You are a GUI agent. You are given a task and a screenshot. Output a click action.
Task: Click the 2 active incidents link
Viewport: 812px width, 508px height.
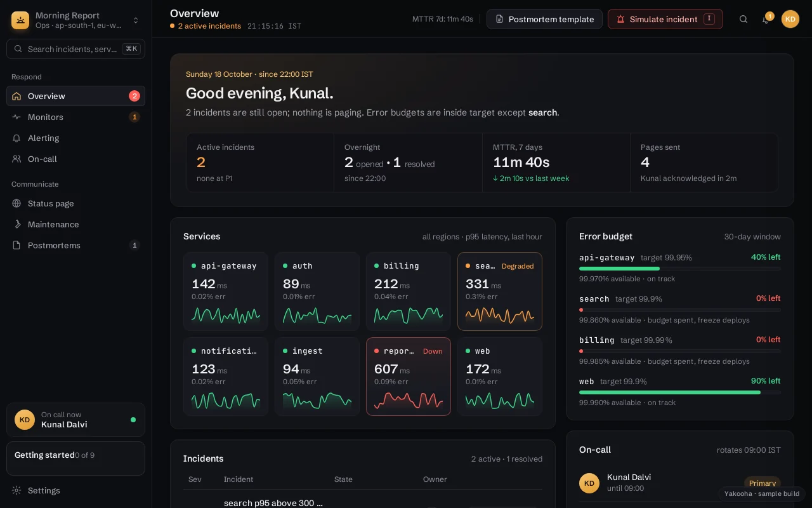click(x=206, y=26)
